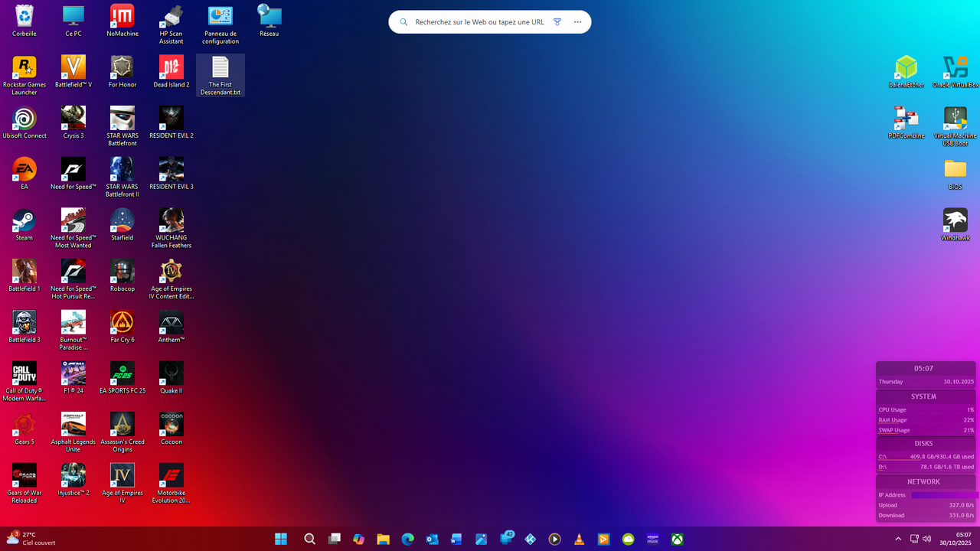Select the Call of Duty Modern Warfare icon
The image size is (980, 551).
click(x=24, y=382)
